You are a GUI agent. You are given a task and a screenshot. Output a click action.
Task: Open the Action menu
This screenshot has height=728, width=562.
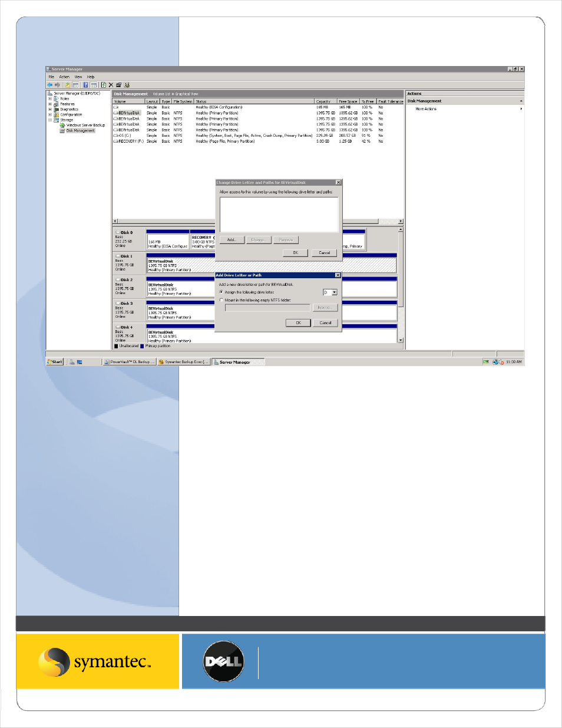coord(64,77)
